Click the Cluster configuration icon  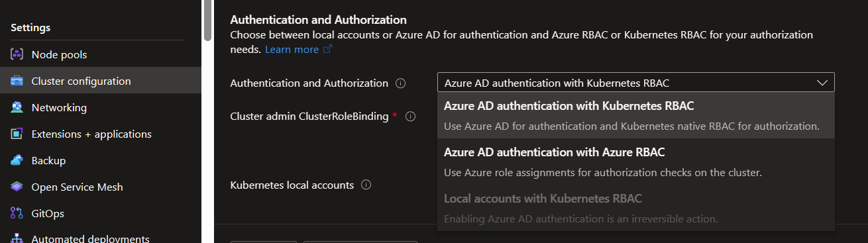click(17, 81)
